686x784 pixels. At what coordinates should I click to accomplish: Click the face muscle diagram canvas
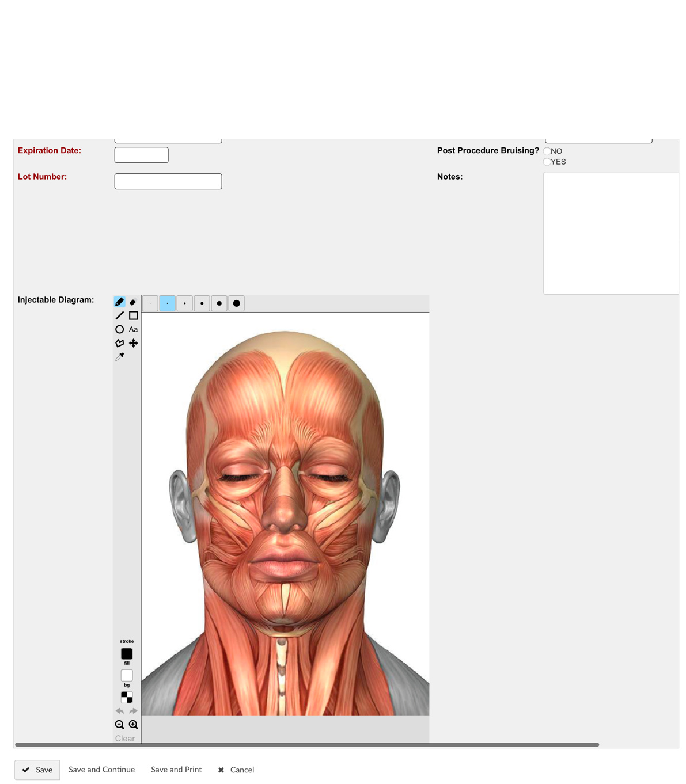[x=285, y=514]
